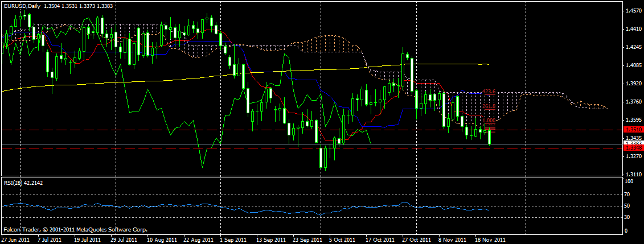Click the 27 Oct 2011 date label
Image resolution: width=644 pixels, height=244 pixels.
(416, 240)
